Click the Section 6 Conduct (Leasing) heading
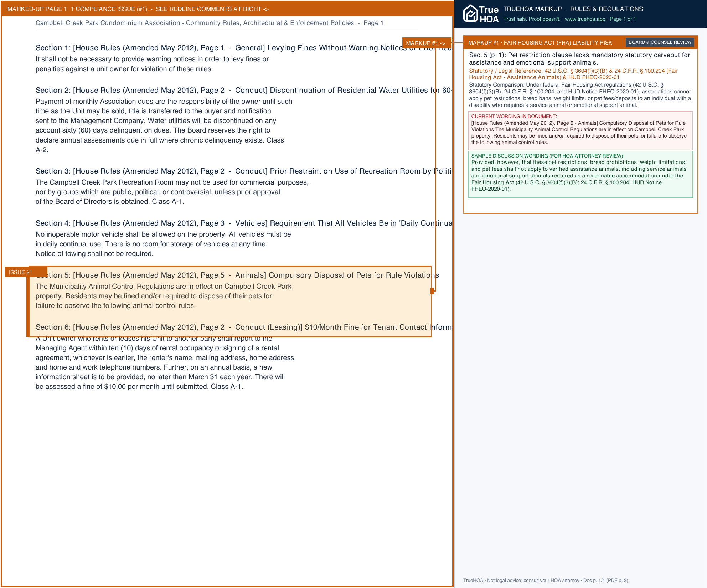 [243, 327]
